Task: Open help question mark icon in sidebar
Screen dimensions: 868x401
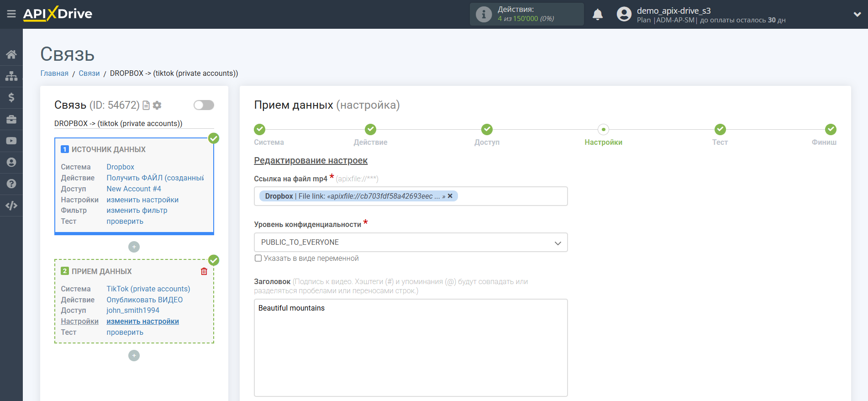Action: tap(11, 184)
